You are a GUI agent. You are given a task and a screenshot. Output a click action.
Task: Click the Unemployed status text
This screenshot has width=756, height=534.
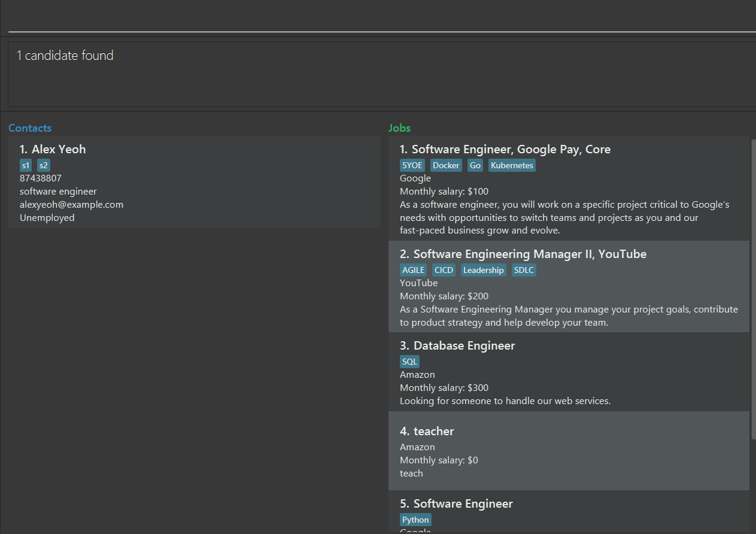47,218
